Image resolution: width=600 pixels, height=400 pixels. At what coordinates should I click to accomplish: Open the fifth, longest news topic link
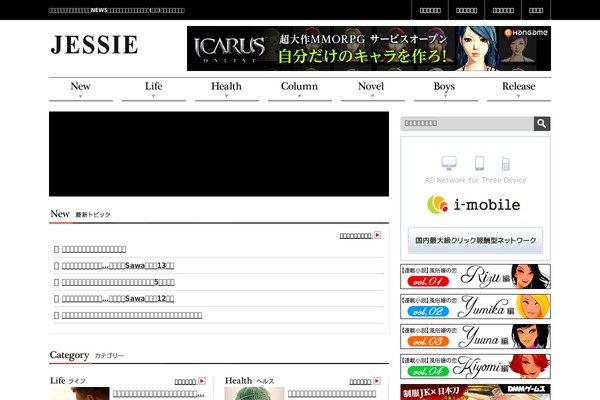pos(132,315)
